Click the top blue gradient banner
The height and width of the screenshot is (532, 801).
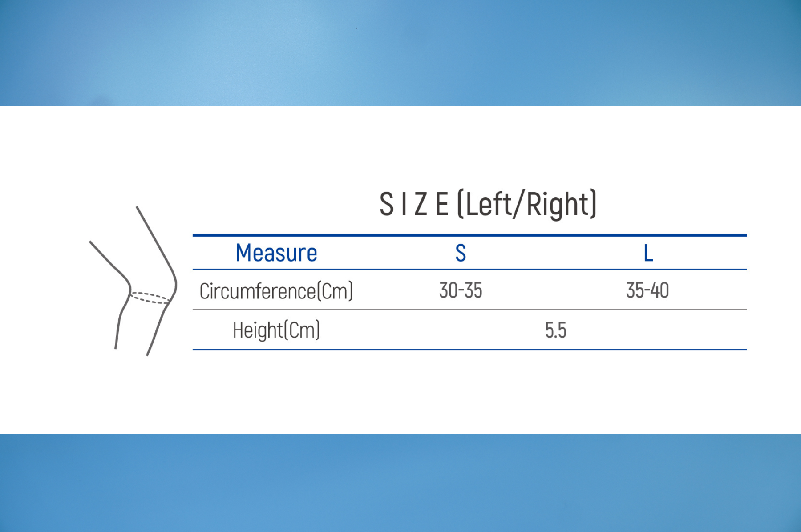click(400, 53)
